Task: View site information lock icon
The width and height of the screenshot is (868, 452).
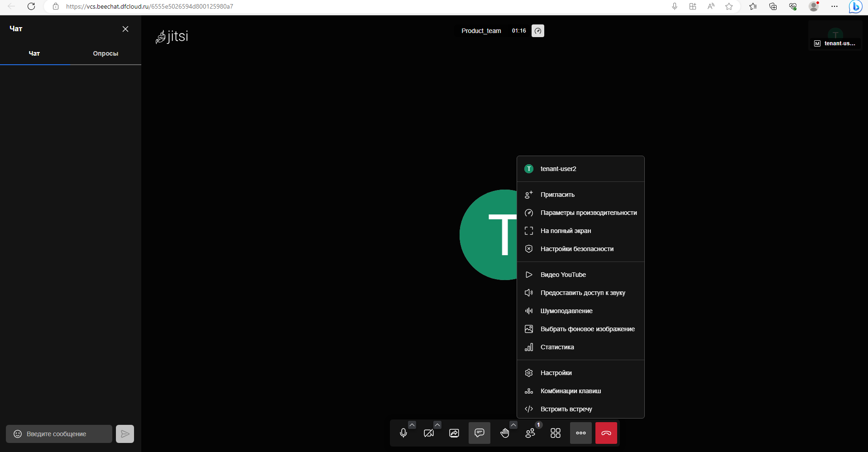Action: (56, 6)
